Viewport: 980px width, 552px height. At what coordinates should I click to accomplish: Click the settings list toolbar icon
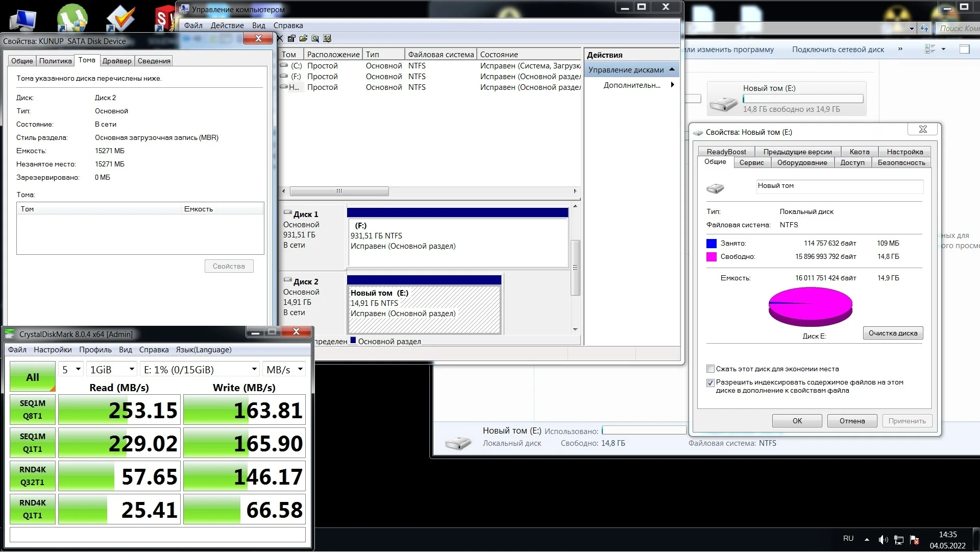[x=327, y=38]
